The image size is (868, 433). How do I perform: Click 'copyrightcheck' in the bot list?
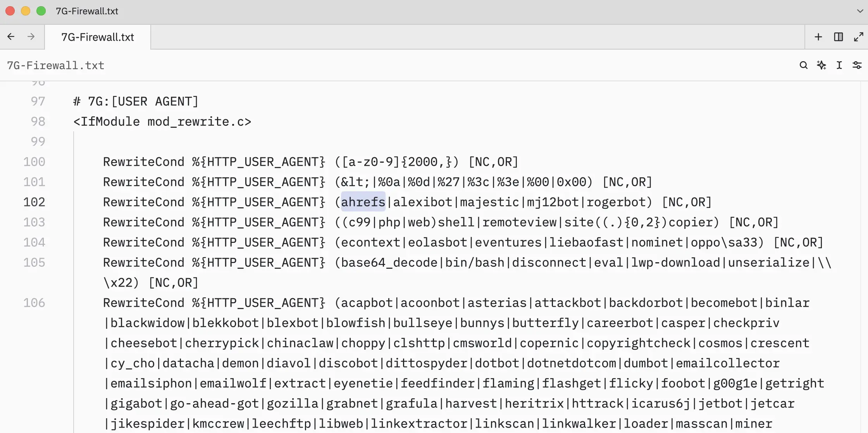[x=638, y=343]
